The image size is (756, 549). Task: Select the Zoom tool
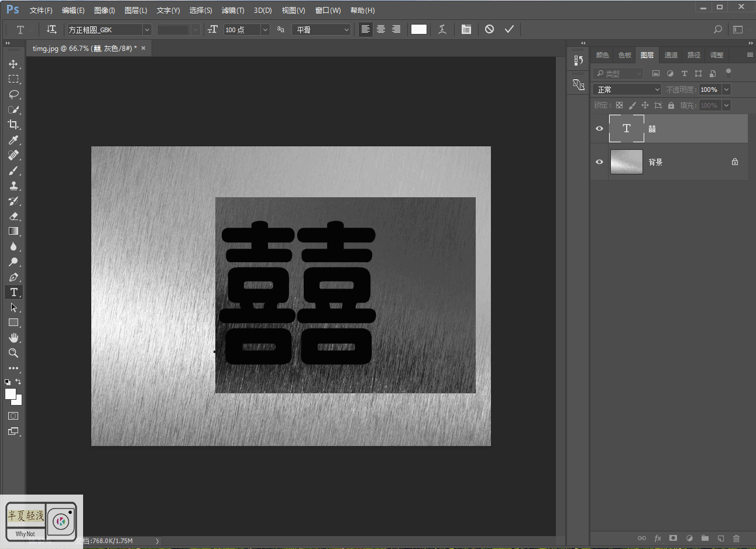(x=13, y=353)
